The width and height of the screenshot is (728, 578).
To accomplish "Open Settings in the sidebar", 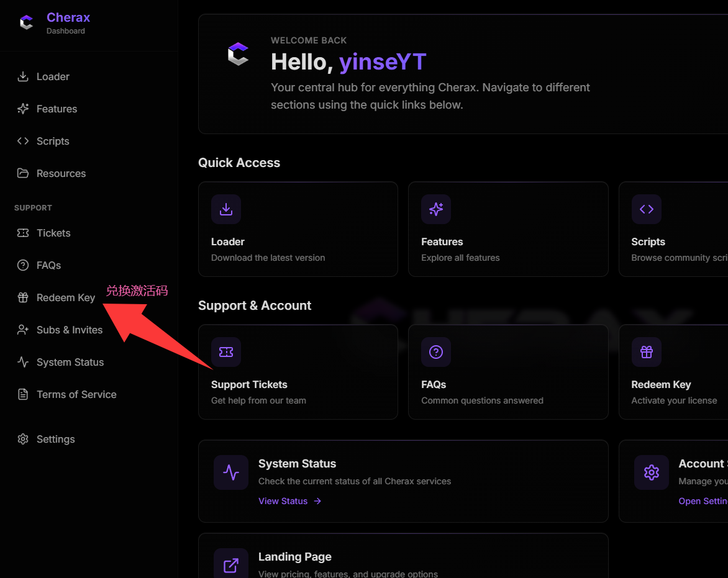I will tap(55, 440).
